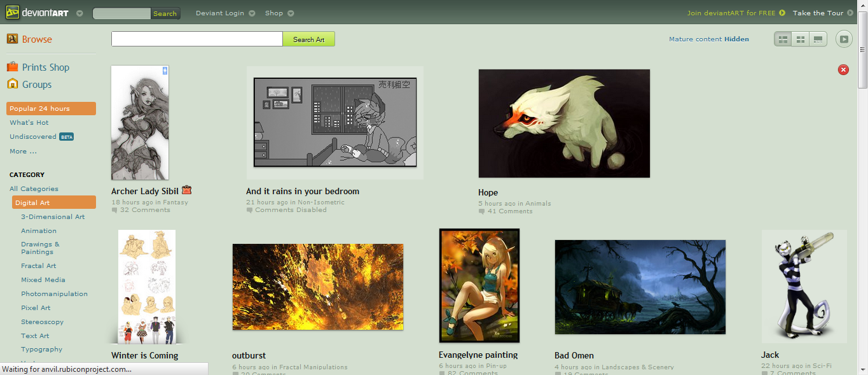Focus the top bar search field

(122, 13)
